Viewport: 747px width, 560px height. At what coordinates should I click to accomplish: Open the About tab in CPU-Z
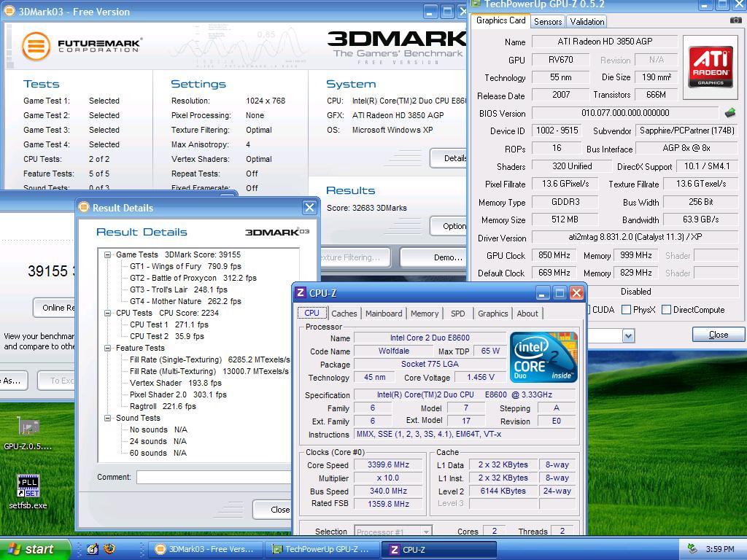(x=527, y=314)
